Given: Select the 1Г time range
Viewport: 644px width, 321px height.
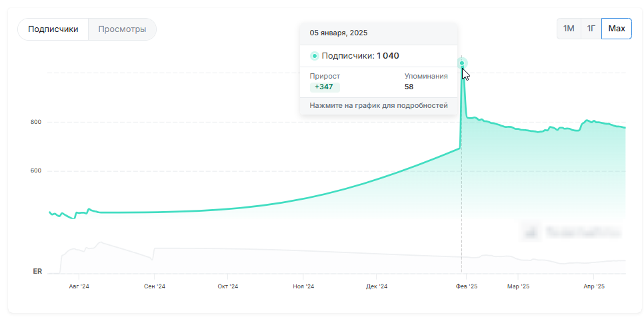Looking at the screenshot, I should (591, 29).
